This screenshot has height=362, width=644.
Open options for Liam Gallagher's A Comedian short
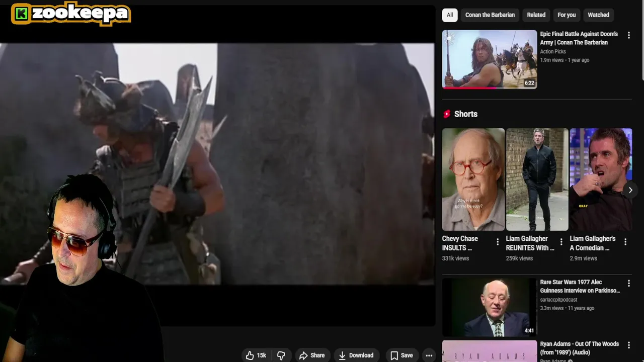click(x=625, y=242)
